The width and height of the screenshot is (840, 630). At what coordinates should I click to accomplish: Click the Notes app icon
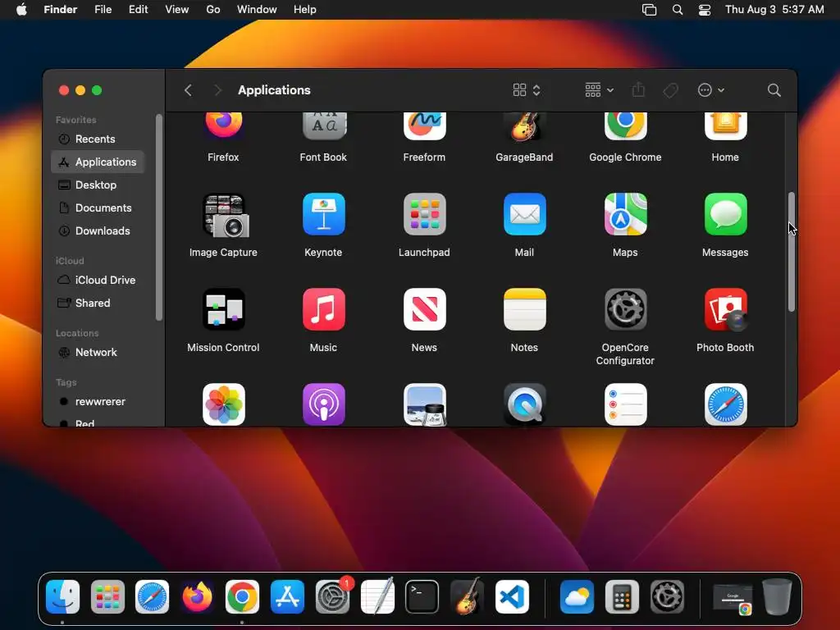(524, 309)
